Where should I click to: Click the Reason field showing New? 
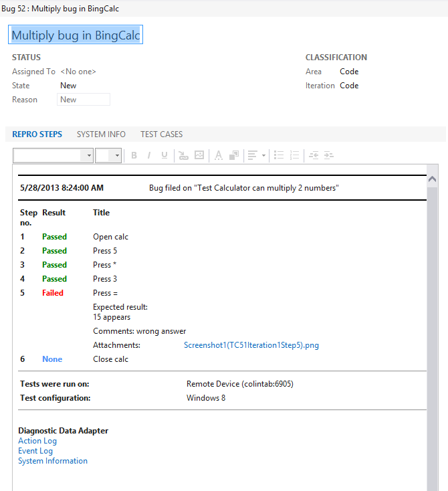tap(84, 100)
